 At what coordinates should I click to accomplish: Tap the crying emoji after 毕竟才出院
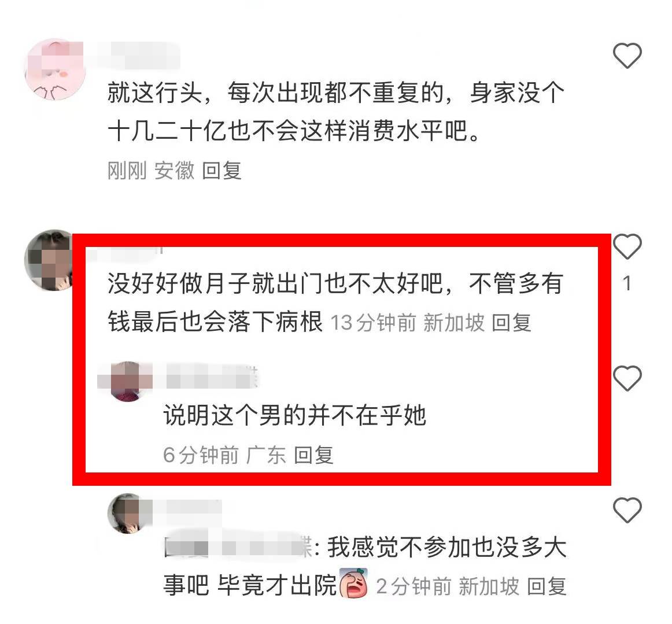click(353, 584)
